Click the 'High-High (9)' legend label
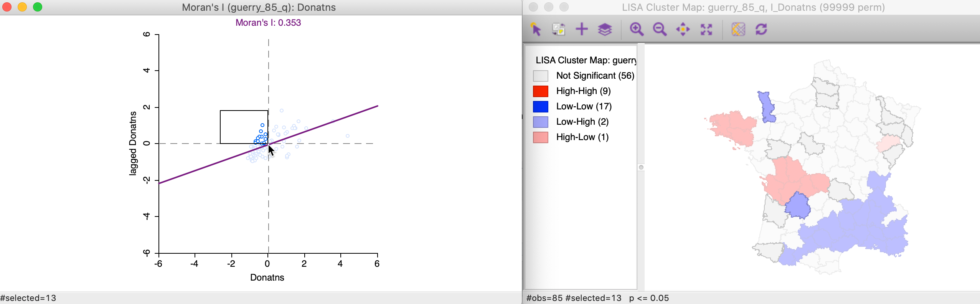The width and height of the screenshot is (980, 304). [583, 91]
